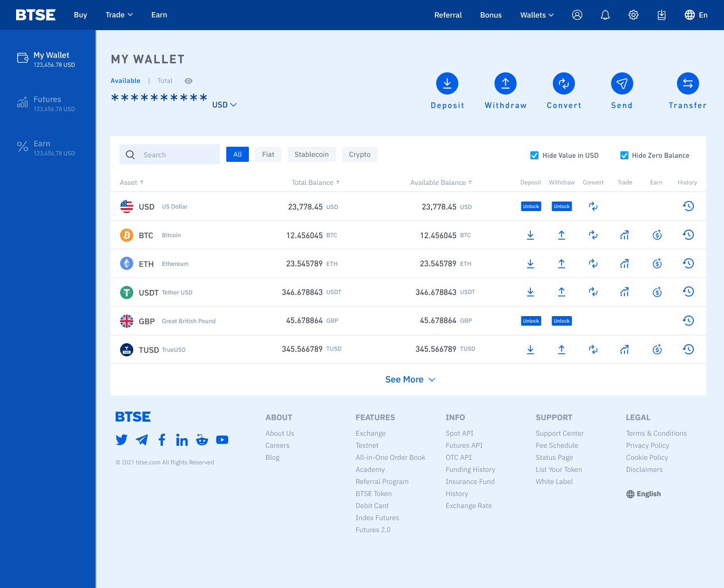Open the USD currency dropdown
724x588 pixels.
pos(224,105)
